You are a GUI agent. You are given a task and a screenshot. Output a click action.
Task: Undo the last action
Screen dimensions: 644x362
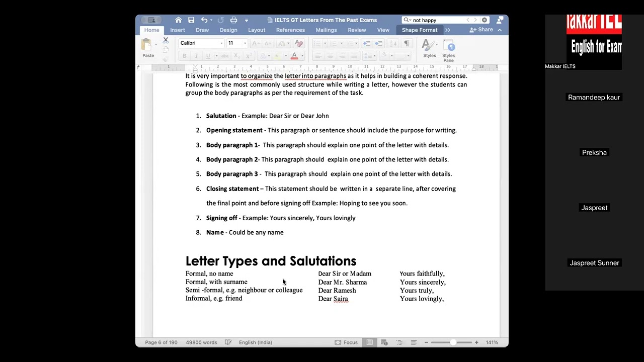point(204,20)
